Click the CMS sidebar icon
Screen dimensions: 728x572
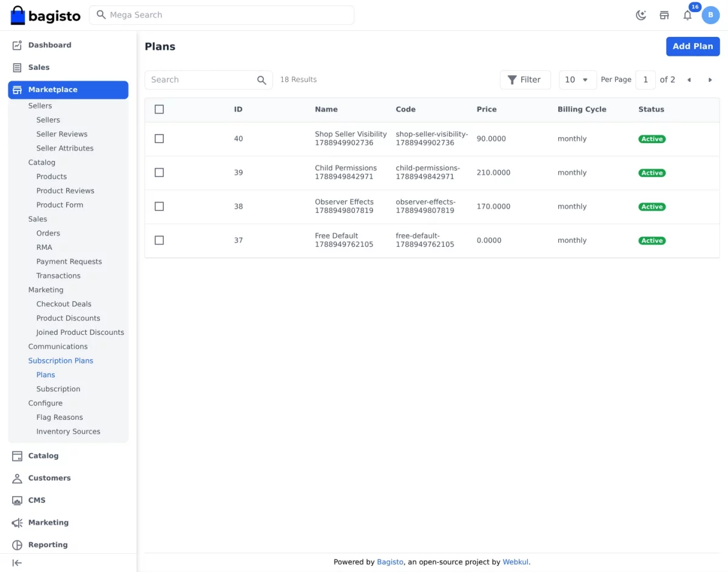[x=17, y=500]
